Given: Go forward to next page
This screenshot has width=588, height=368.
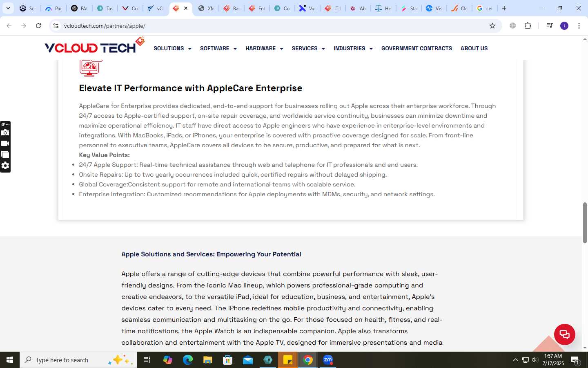Looking at the screenshot, I should (x=24, y=26).
